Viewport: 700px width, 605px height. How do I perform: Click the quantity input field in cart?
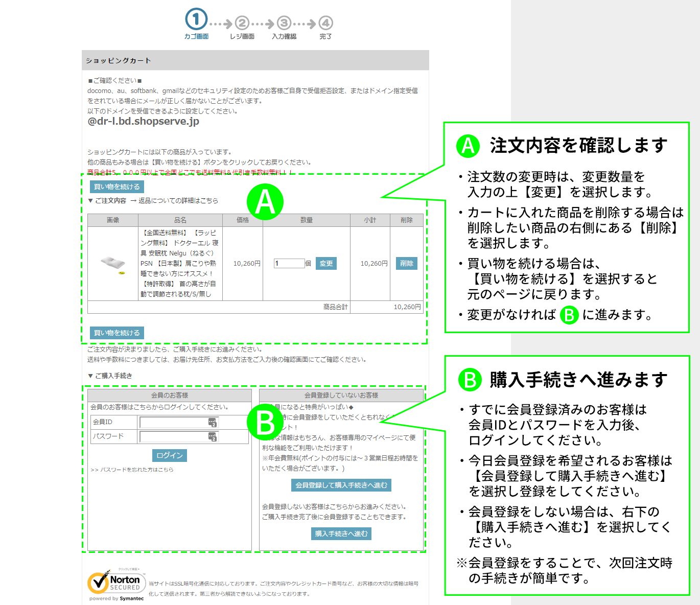click(x=289, y=264)
